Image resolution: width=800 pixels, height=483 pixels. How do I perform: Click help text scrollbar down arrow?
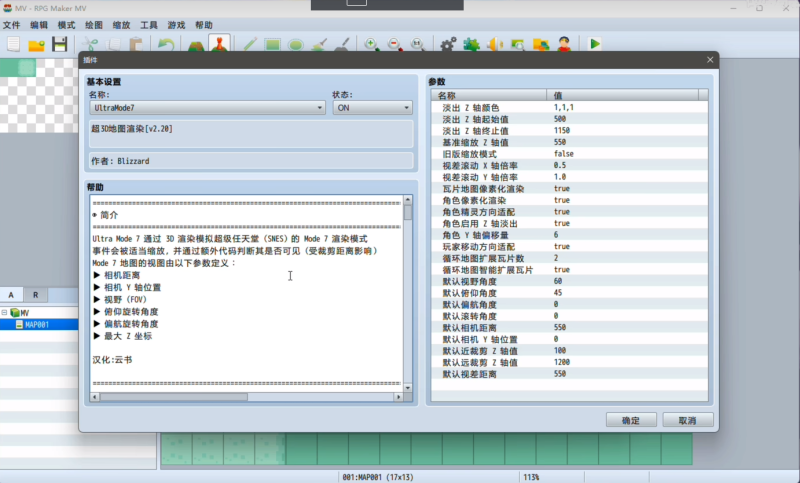tap(408, 388)
